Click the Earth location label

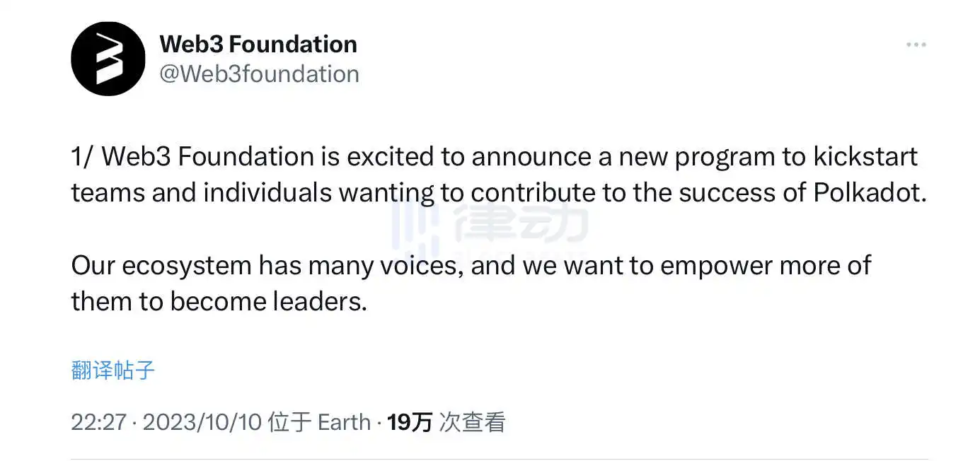(x=344, y=423)
